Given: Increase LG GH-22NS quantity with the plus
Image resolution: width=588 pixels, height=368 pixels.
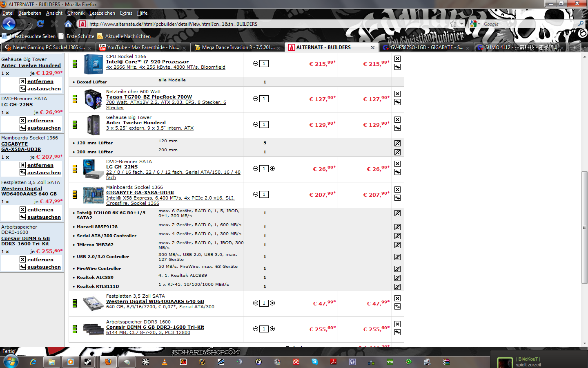Looking at the screenshot, I should pos(272,168).
